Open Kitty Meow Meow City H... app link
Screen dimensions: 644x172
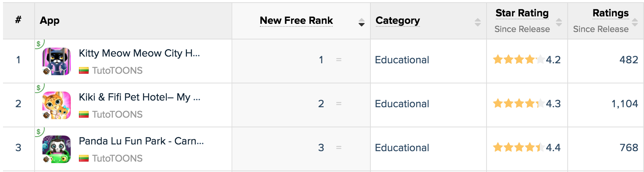pos(140,53)
